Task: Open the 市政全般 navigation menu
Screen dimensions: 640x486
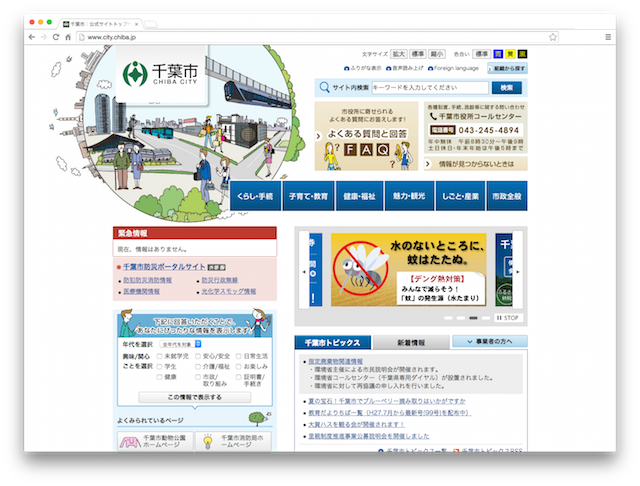Action: (x=507, y=196)
